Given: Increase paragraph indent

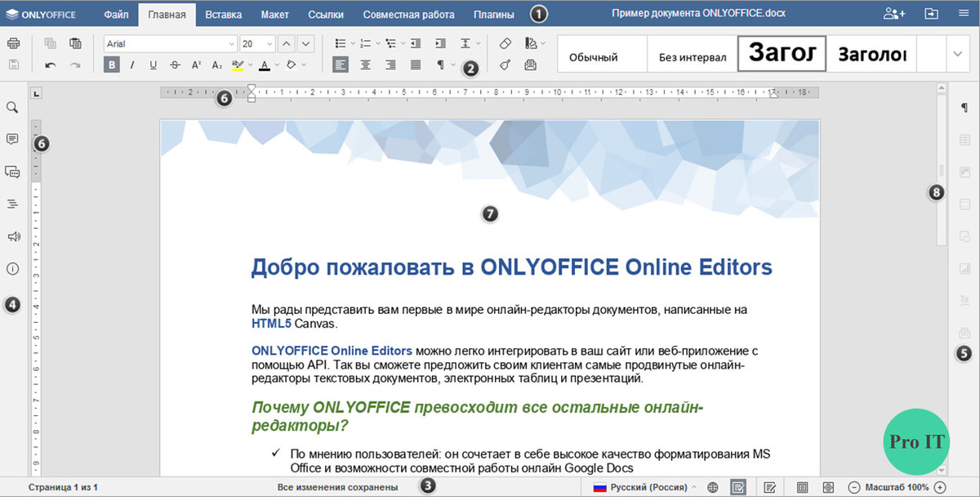Looking at the screenshot, I should point(441,43).
